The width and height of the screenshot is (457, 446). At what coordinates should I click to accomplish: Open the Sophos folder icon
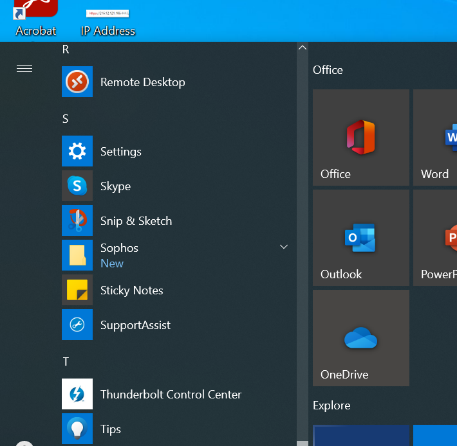(77, 255)
